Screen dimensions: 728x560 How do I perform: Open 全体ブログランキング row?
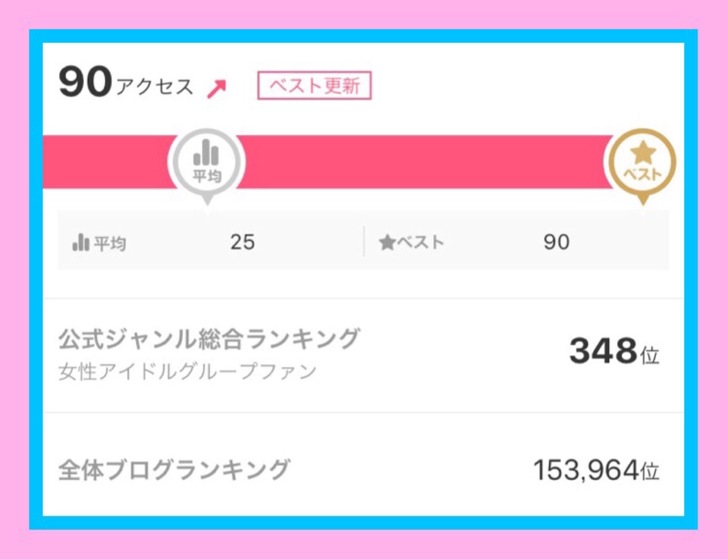pyautogui.click(x=174, y=470)
